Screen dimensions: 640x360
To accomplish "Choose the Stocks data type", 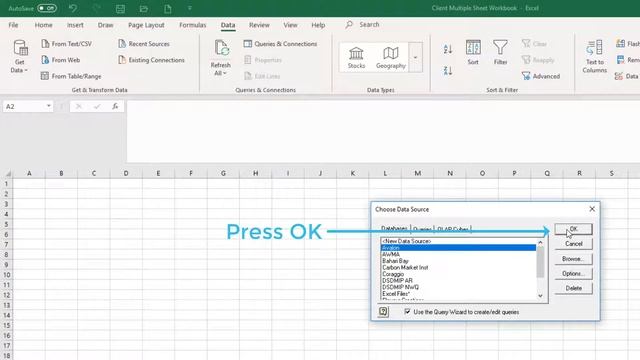I will pyautogui.click(x=356, y=58).
